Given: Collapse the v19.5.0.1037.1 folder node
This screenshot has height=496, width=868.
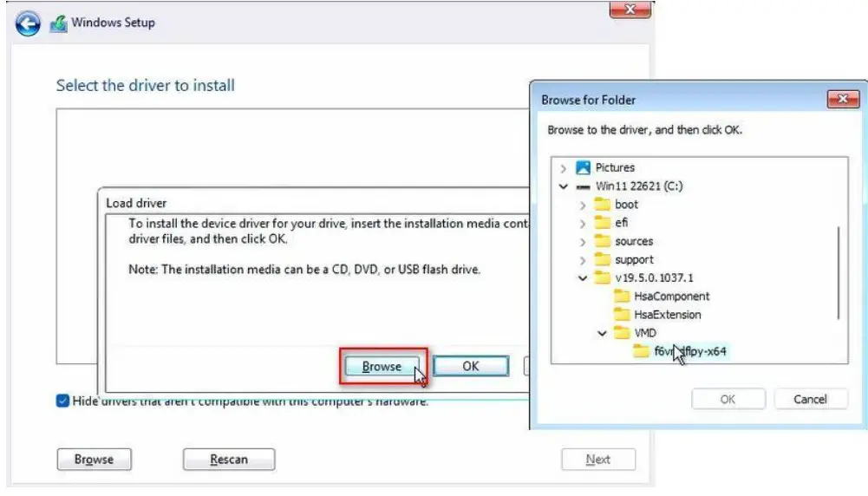Looking at the screenshot, I should [583, 278].
